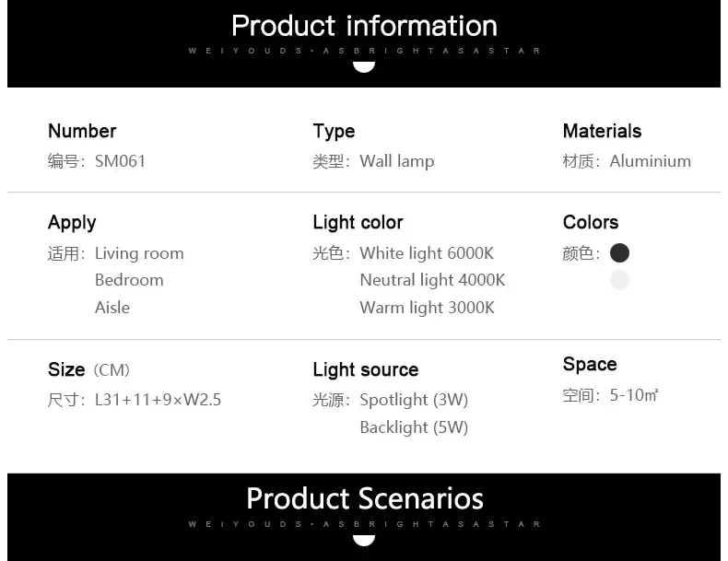Click the SM061 product number
Image resolution: width=728 pixels, height=561 pixels.
click(120, 161)
